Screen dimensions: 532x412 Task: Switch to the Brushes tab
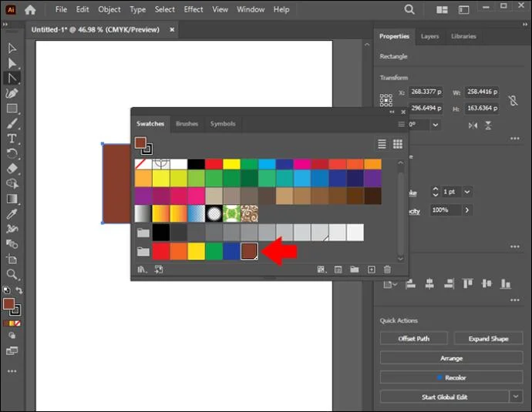pyautogui.click(x=187, y=124)
